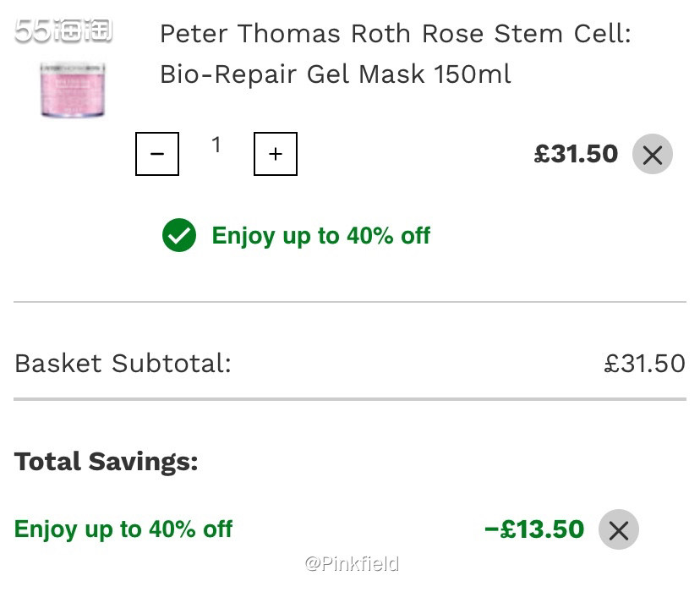Click the 55海淘 watermark logo
Viewport: 700px width, 592px height.
63,32
